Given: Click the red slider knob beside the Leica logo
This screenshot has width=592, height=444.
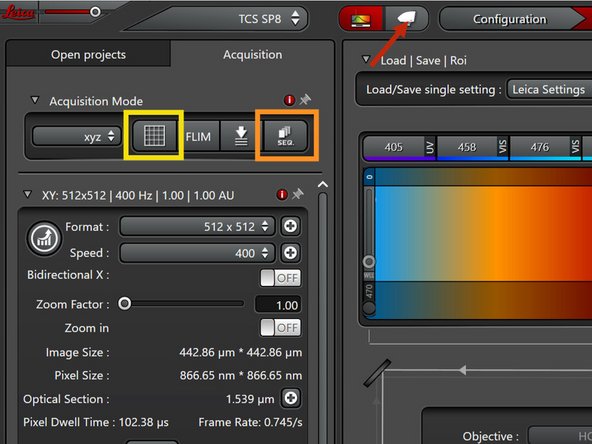Looking at the screenshot, I should pyautogui.click(x=95, y=12).
